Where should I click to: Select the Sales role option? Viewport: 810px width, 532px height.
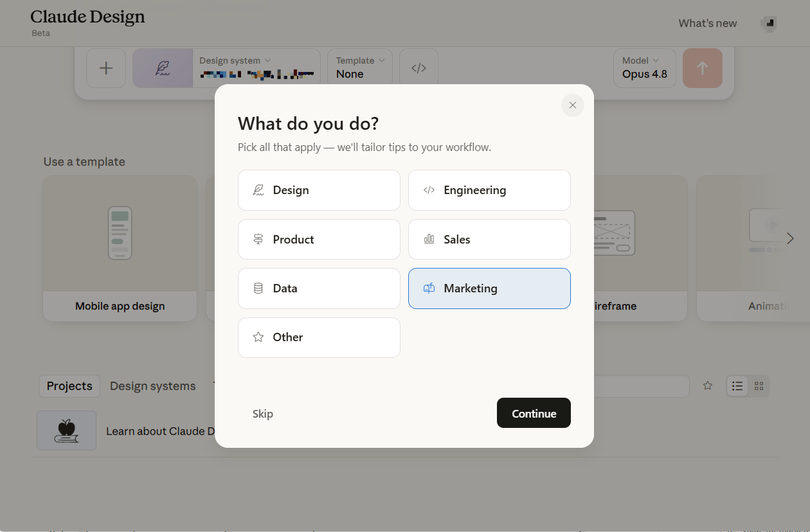coord(489,239)
